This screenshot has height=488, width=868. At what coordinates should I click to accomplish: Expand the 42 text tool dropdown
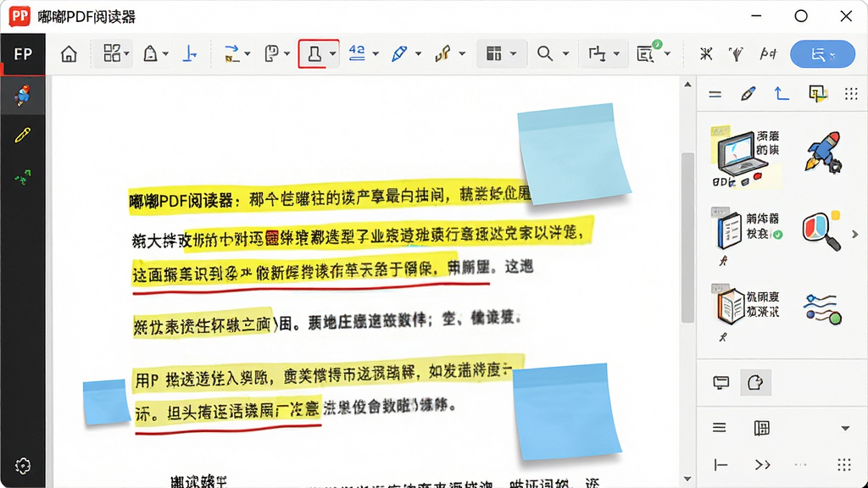tap(376, 53)
